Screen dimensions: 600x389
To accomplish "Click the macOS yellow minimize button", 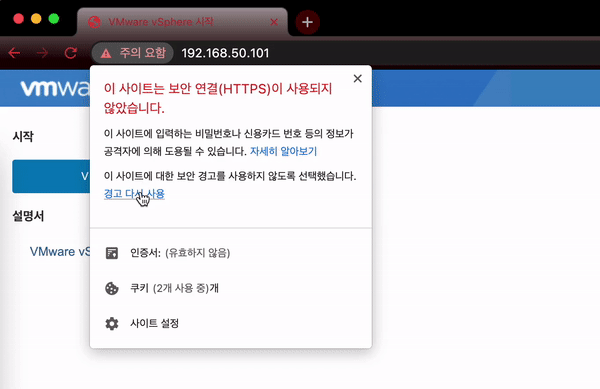I will pos(36,18).
